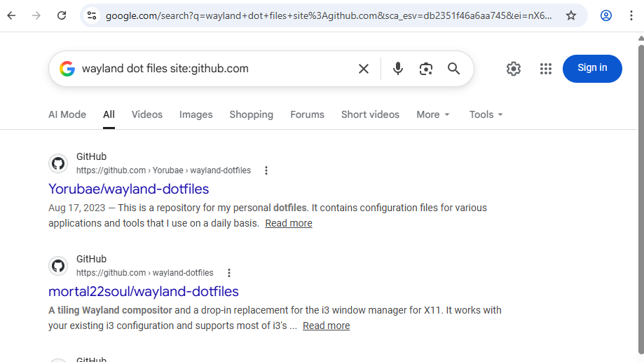644x362 pixels.
Task: Open Chrome profile avatar icon
Action: pos(606,15)
